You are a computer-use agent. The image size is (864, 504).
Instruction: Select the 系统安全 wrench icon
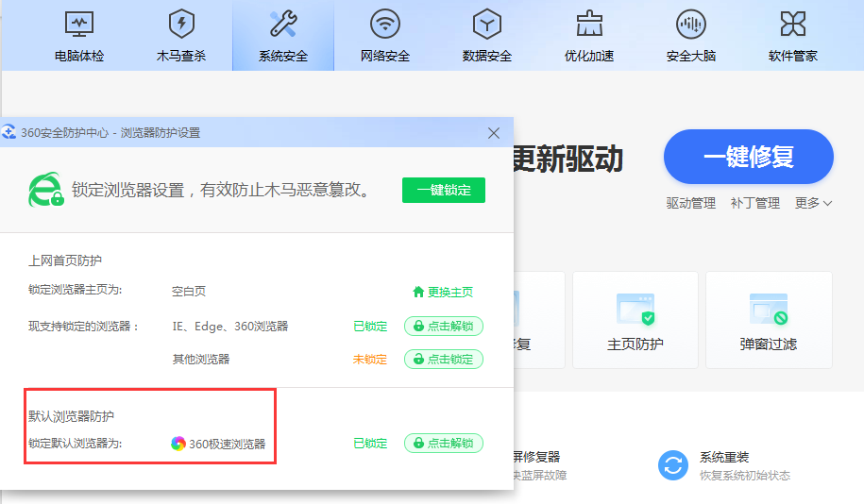pos(283,25)
